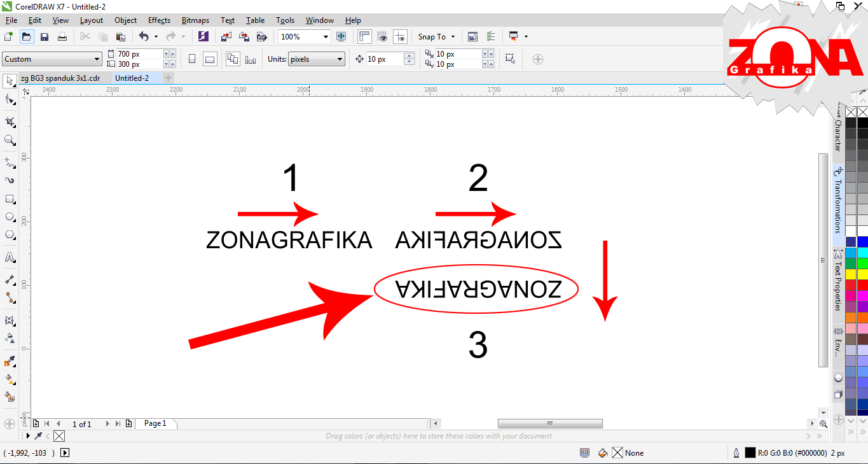This screenshot has height=464, width=868.
Task: Select the Text tool
Action: click(x=10, y=257)
